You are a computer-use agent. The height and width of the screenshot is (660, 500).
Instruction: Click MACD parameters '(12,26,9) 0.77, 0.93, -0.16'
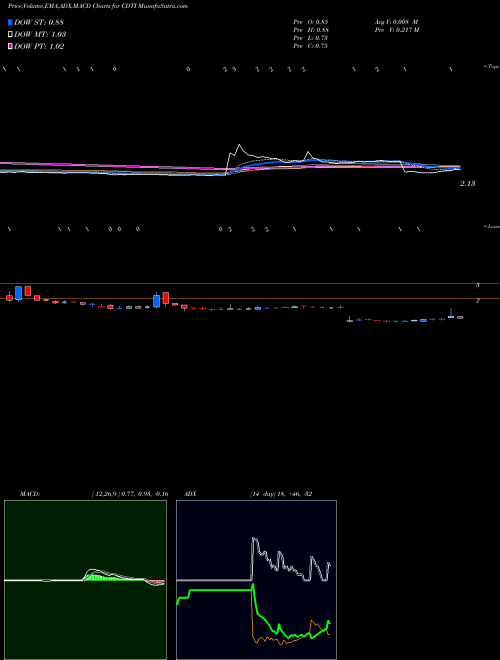point(130,494)
